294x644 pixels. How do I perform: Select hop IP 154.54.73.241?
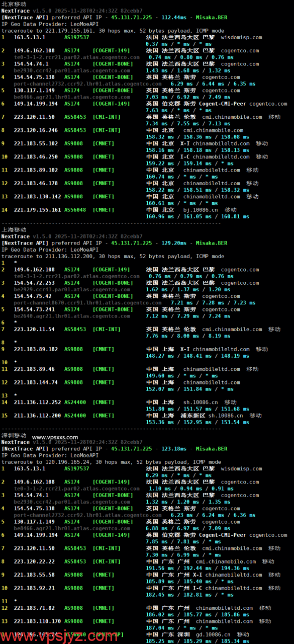coord(34,309)
